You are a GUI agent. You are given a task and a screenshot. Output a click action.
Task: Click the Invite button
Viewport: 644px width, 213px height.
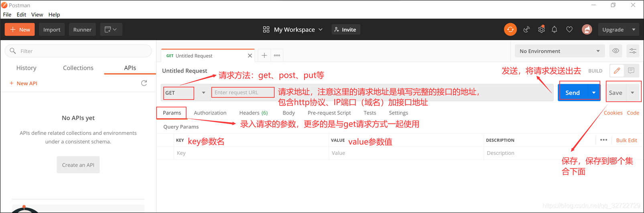(x=345, y=29)
